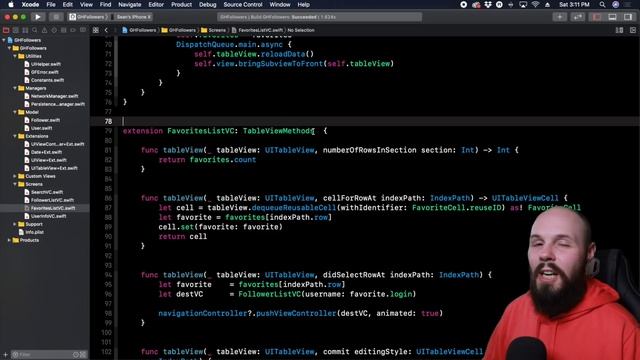Toggle the debug area visibility
640x360 pixels.
[613, 17]
